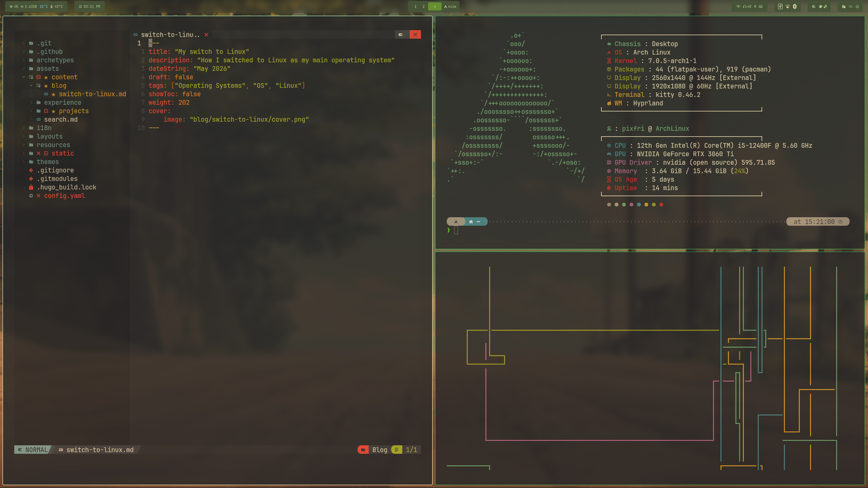The image size is (868, 488).
Task: Open search.md in the file tree
Action: (61, 119)
